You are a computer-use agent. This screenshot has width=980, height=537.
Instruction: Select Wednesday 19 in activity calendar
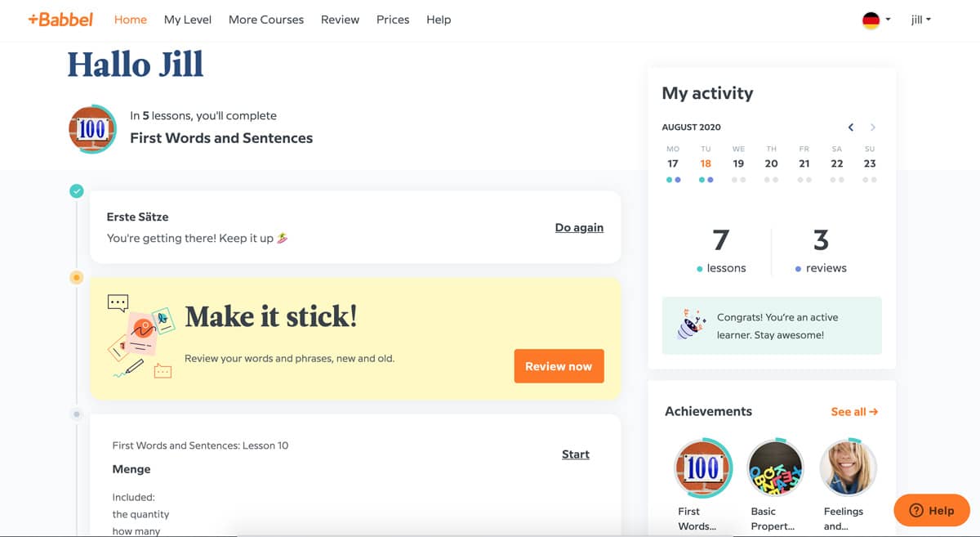click(738, 164)
